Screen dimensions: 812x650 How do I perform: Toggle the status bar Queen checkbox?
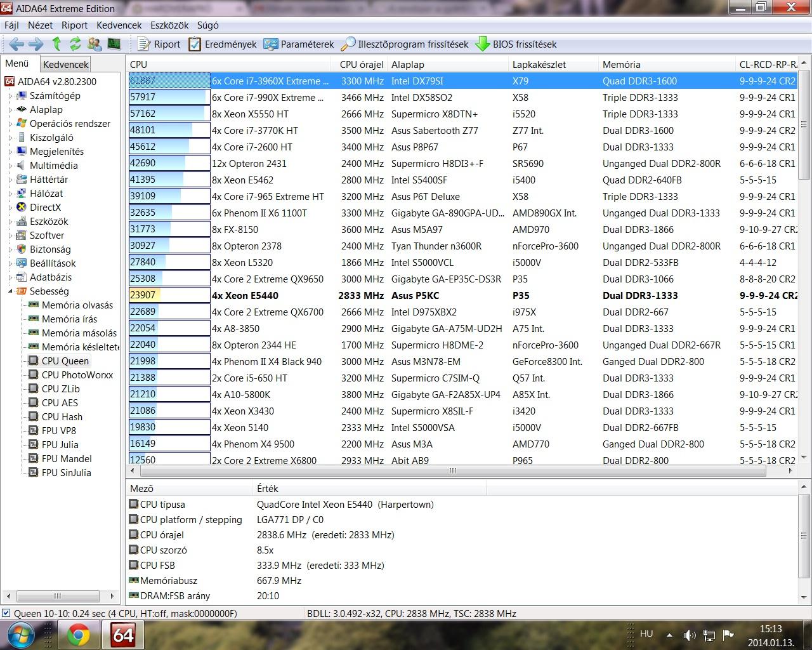(6, 613)
